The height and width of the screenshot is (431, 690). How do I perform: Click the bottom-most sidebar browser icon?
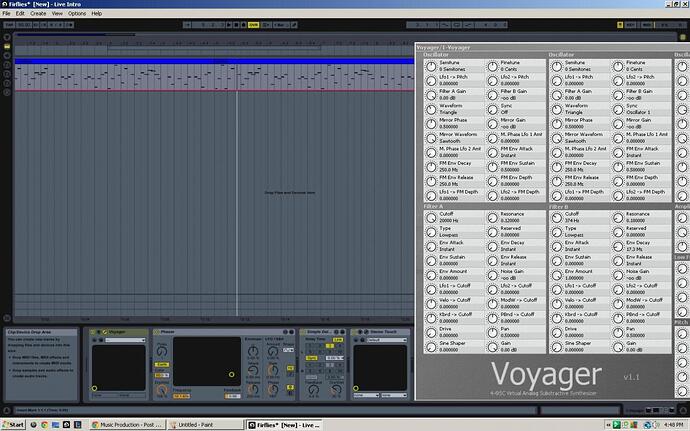pos(7,92)
